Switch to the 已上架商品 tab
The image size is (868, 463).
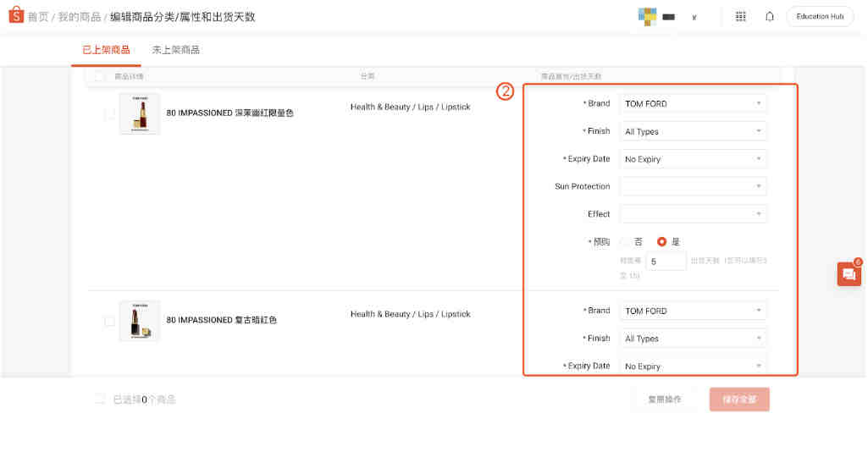coord(106,50)
